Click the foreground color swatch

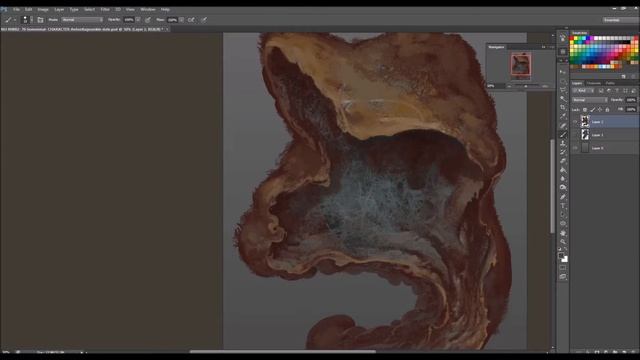(x=562, y=256)
